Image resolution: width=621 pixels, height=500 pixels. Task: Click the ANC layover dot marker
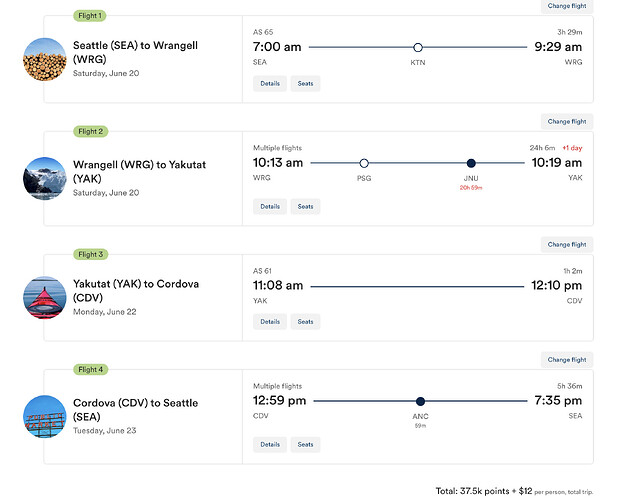420,401
